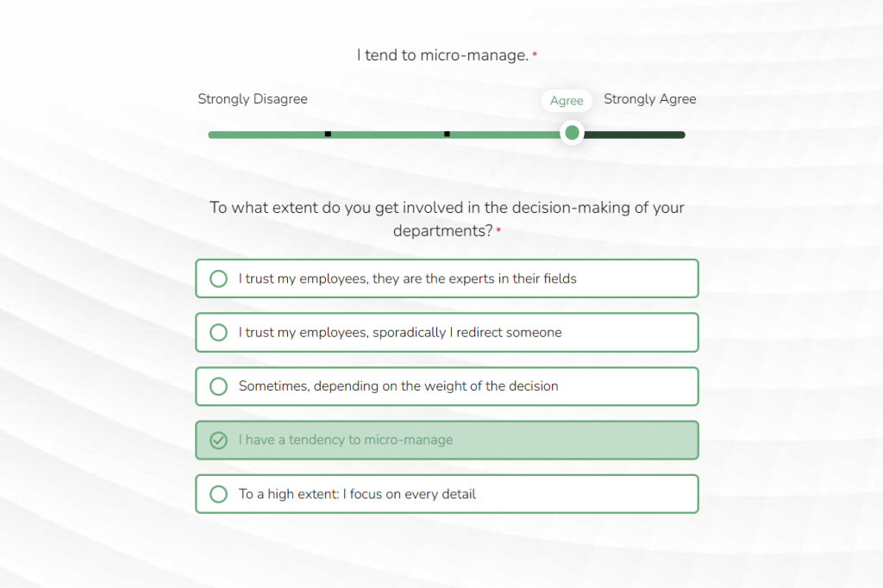Select radio circle for "Sometimes, depending on the weight"

tap(219, 386)
